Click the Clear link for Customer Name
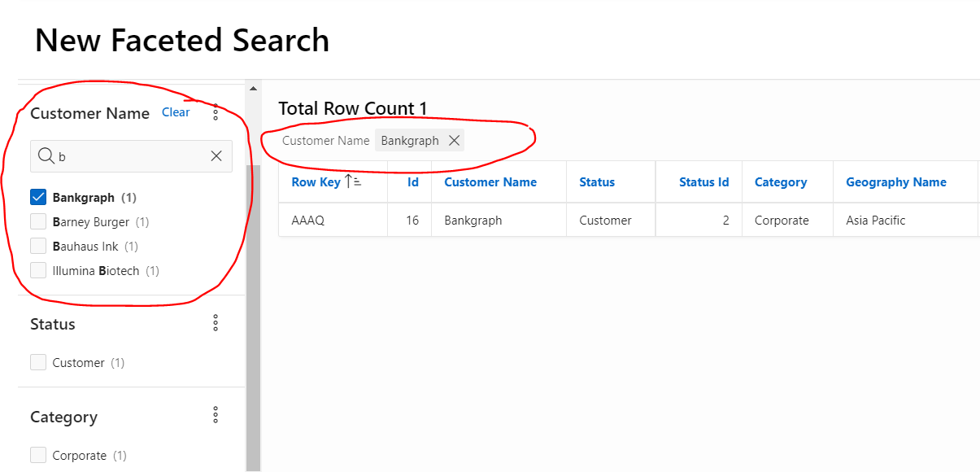The height and width of the screenshot is (472, 980). tap(176, 112)
